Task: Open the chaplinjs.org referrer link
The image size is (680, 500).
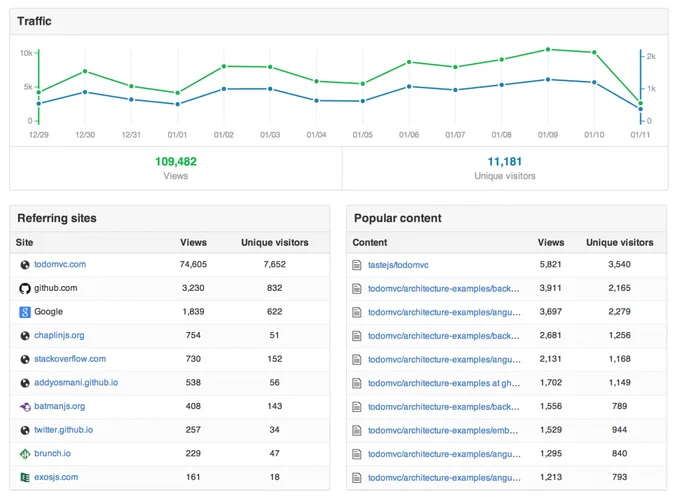Action: [x=59, y=335]
